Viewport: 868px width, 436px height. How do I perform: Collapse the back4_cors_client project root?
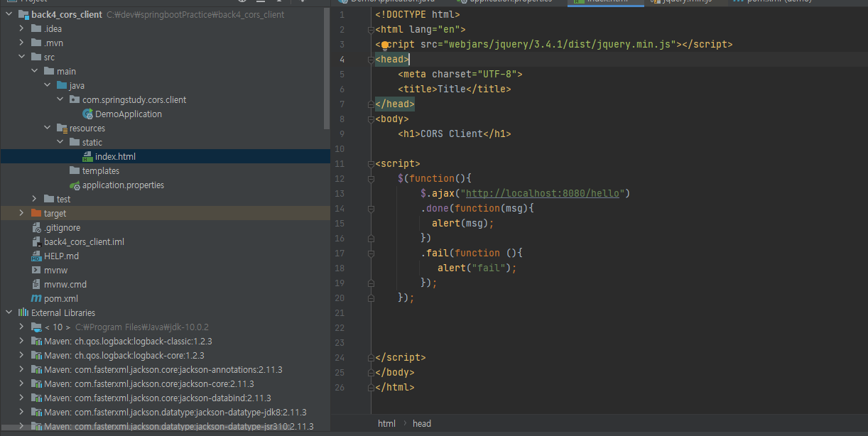coord(9,14)
